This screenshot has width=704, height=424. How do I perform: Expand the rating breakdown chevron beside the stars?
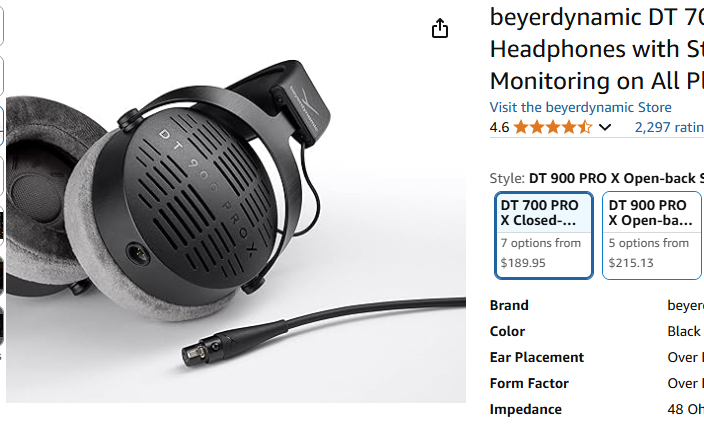coord(605,128)
